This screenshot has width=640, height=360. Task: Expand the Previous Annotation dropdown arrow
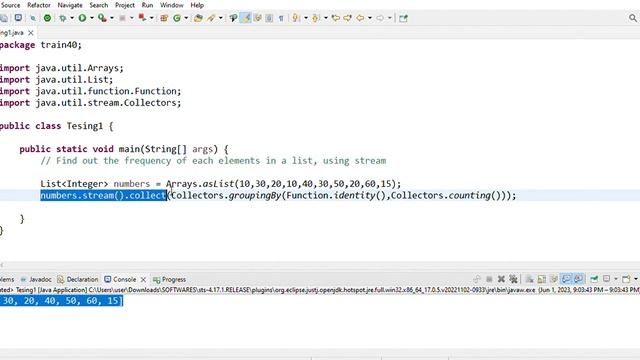click(325, 18)
